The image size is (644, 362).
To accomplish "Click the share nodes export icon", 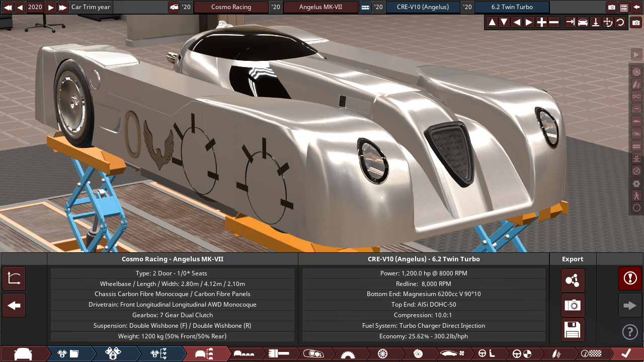I will point(573,280).
